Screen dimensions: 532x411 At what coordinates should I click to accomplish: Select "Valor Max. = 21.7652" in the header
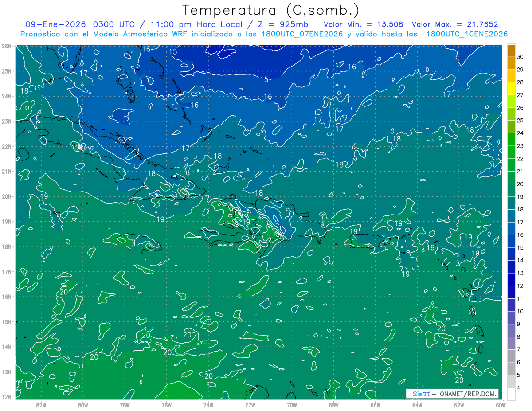click(x=455, y=24)
